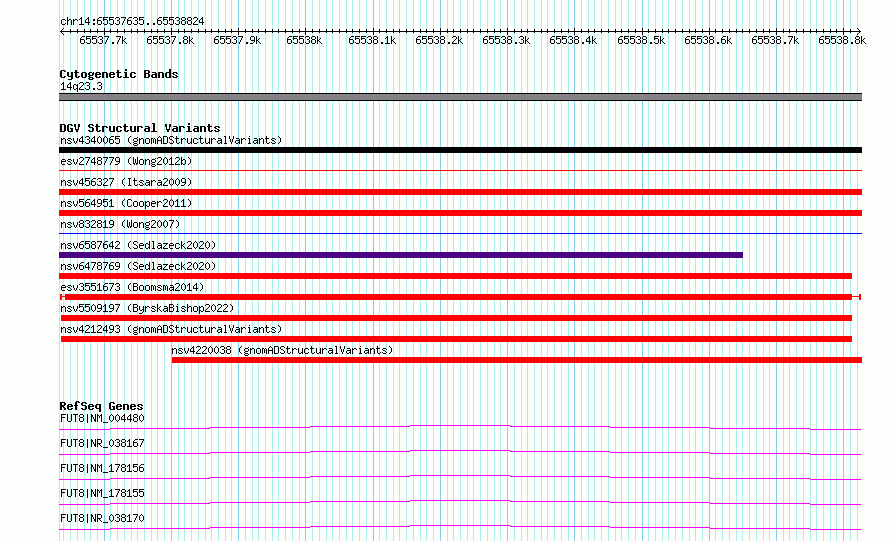The height and width of the screenshot is (541, 890).
Task: Click the nsv832819 (Wong2007) label
Action: click(x=120, y=224)
